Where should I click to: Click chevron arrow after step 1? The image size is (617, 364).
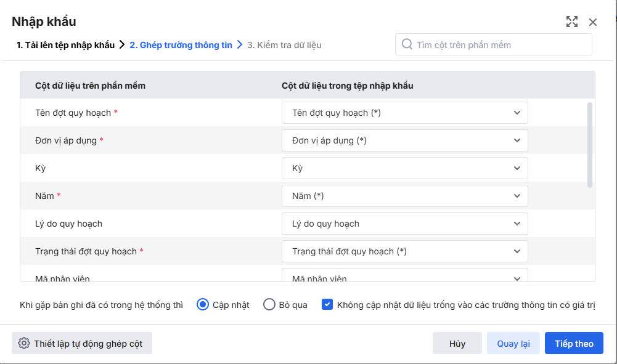tap(122, 45)
